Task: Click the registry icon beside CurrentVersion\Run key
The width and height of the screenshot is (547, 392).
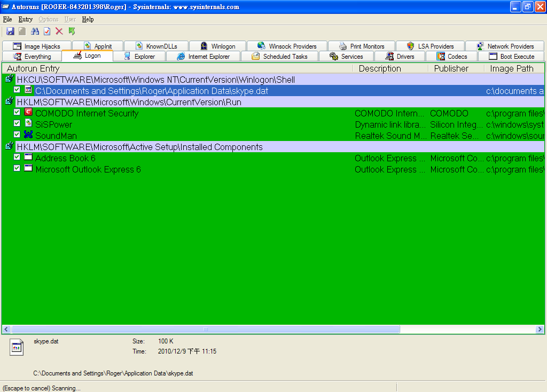Action: pos(10,101)
